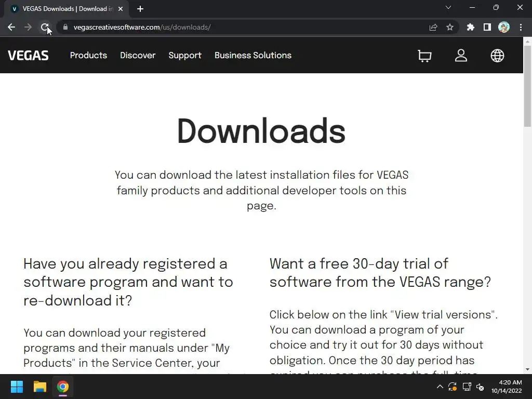Open the Business Solutions menu
Screen dimensions: 532x399
tap(253, 55)
